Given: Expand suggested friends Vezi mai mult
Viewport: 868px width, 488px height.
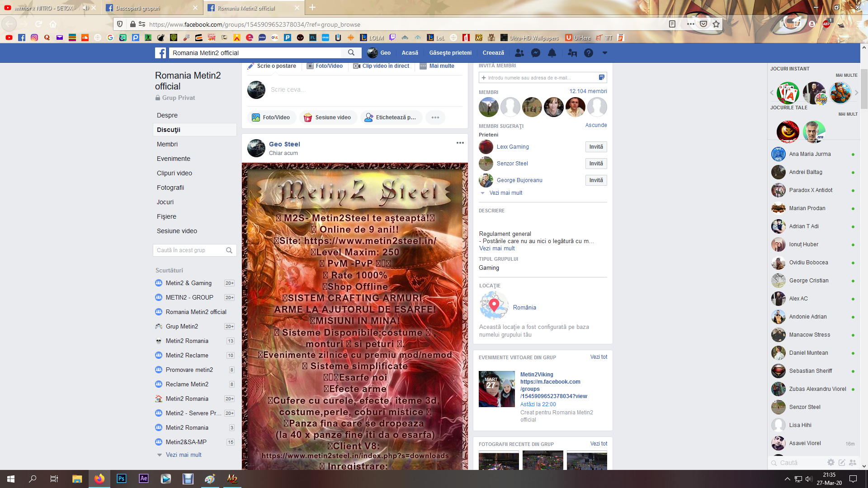Looking at the screenshot, I should [505, 193].
